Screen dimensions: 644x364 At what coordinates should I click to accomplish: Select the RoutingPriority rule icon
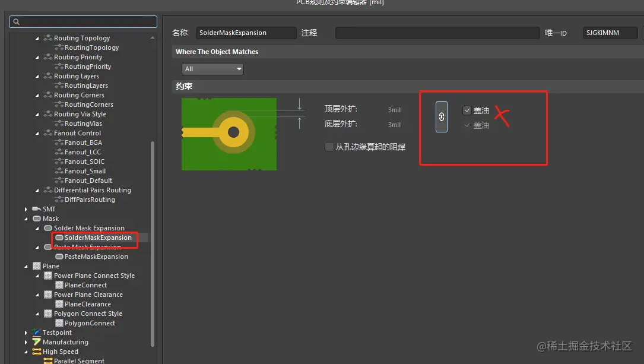click(x=59, y=67)
